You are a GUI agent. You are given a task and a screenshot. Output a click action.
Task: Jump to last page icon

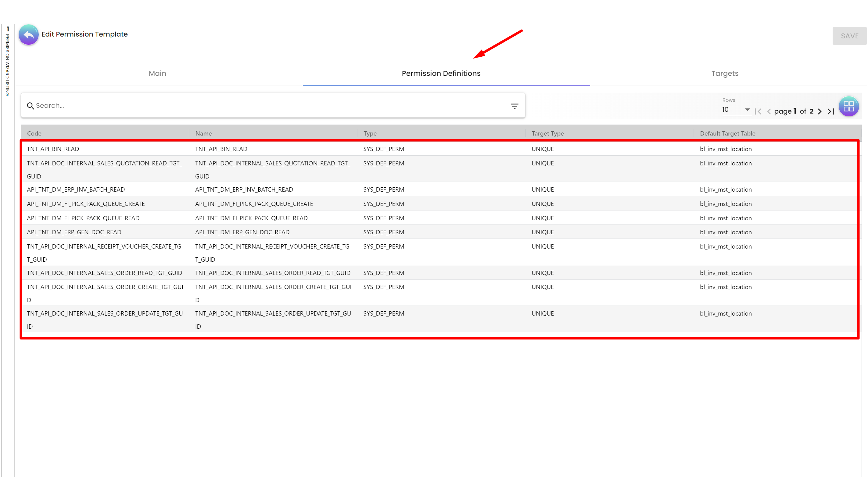pyautogui.click(x=830, y=111)
